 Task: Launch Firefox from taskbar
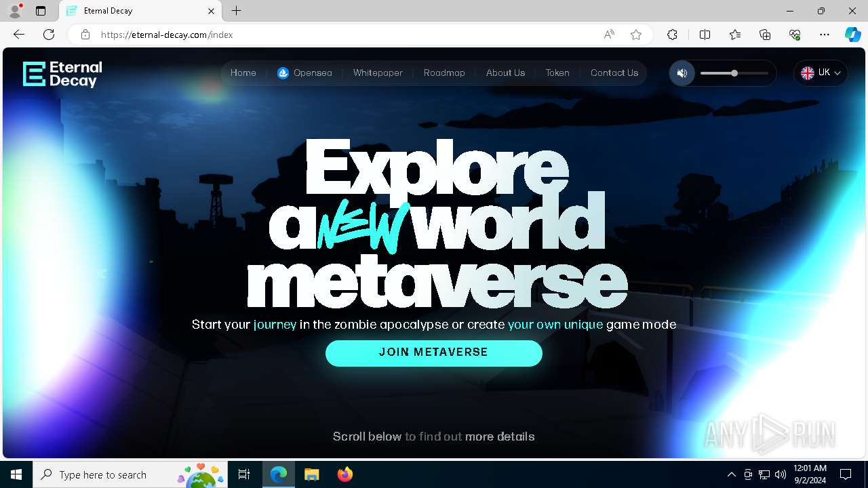(345, 474)
